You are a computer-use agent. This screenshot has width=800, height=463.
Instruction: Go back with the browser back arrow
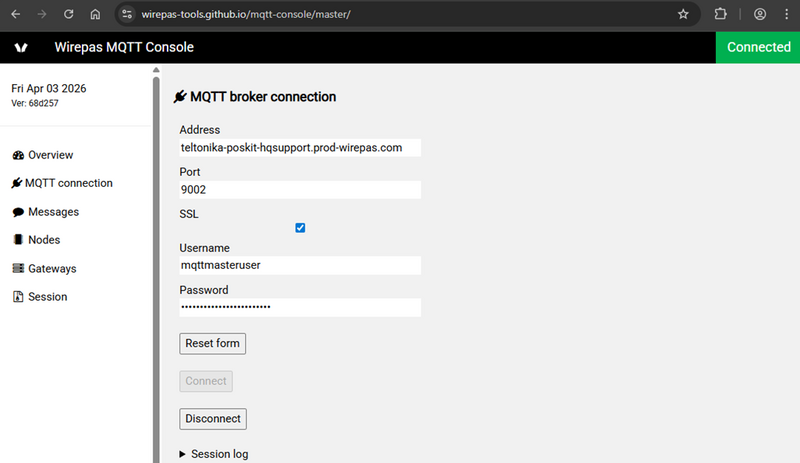[15, 14]
